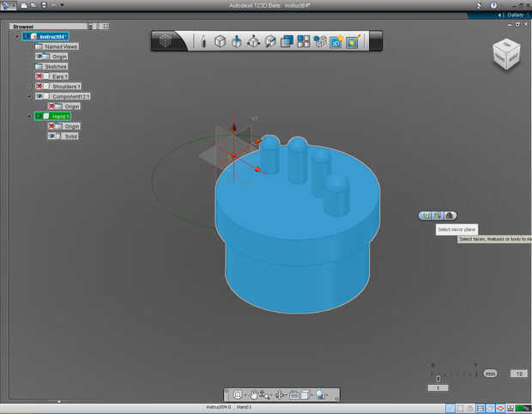Click the view face box icon
This screenshot has width=532, height=414.
pos(305,394)
